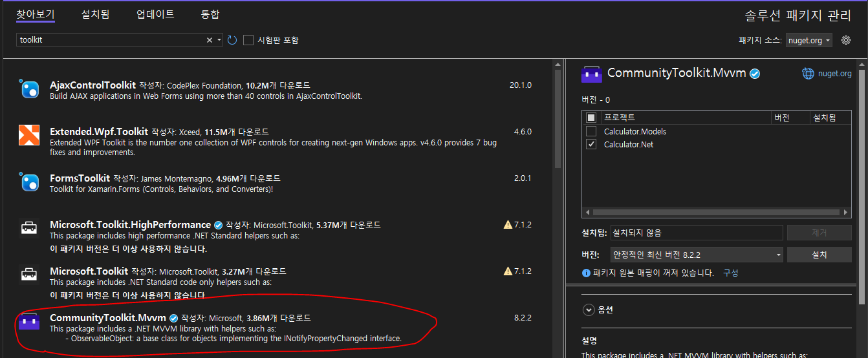The image size is (868, 358).
Task: Click the nuget.org globe icon
Action: pyautogui.click(x=808, y=74)
